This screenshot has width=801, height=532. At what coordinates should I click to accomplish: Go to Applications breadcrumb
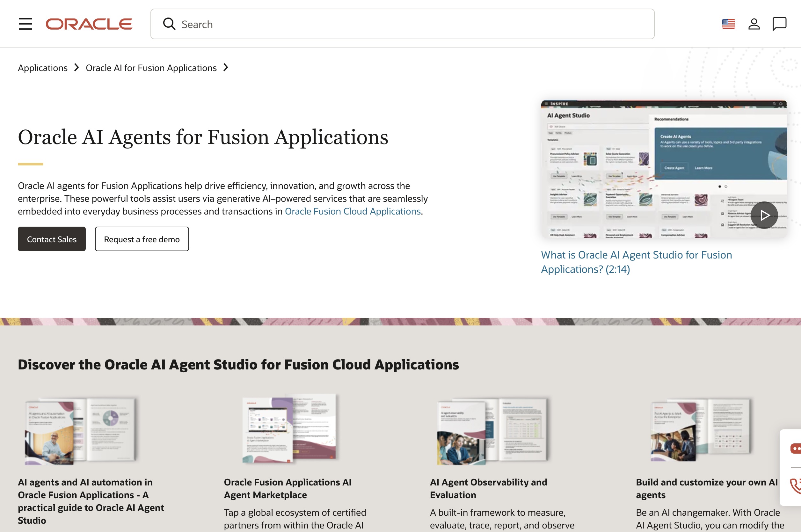click(x=43, y=68)
